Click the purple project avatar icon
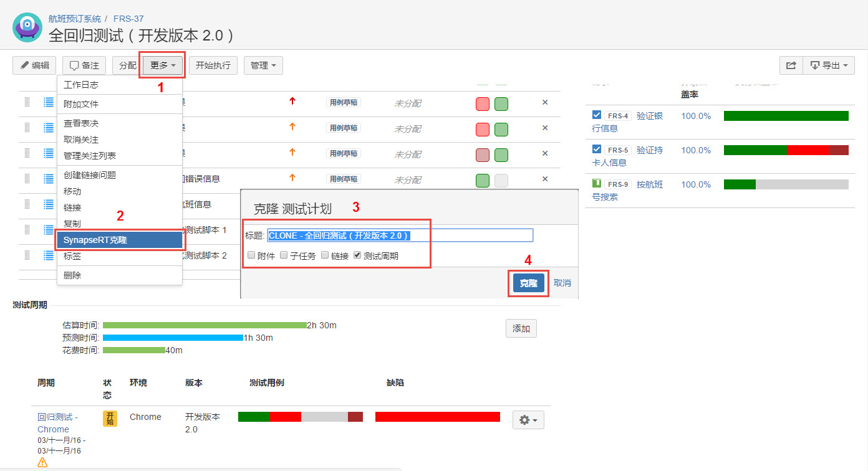 point(27,27)
